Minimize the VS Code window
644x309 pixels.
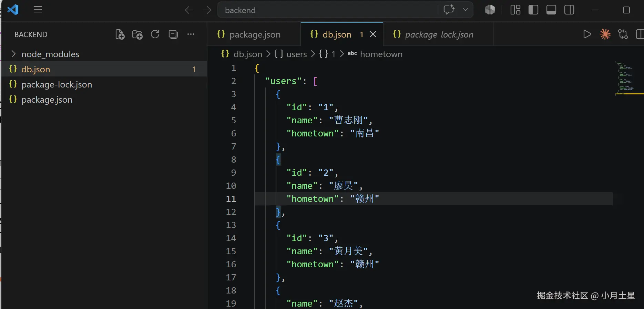point(595,10)
